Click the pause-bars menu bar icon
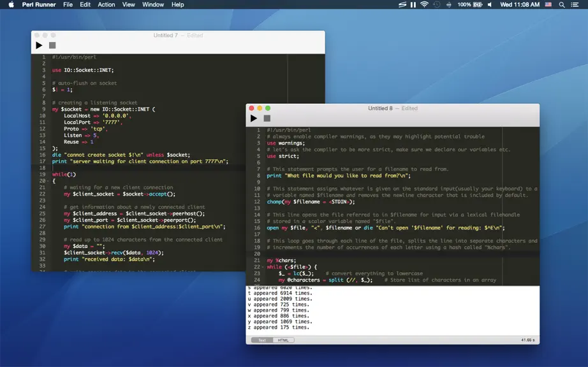The width and height of the screenshot is (588, 367). tap(413, 4)
